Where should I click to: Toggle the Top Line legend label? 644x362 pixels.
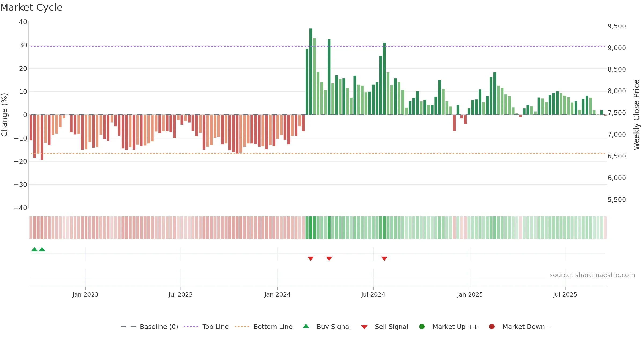(215, 327)
